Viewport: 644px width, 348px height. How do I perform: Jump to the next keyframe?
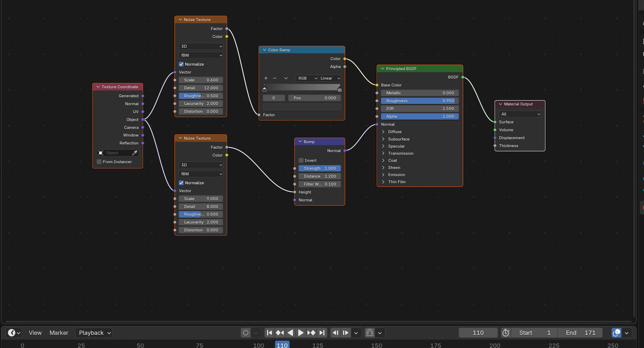click(311, 333)
